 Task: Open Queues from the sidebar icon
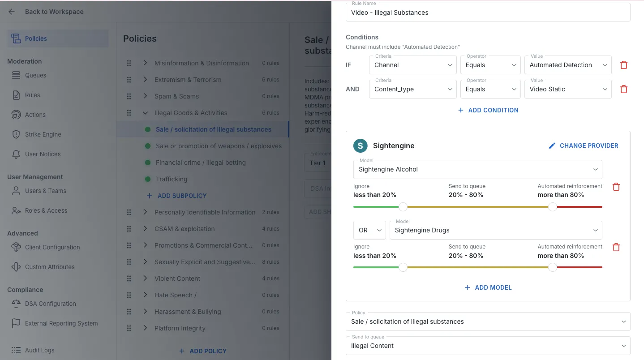point(16,75)
